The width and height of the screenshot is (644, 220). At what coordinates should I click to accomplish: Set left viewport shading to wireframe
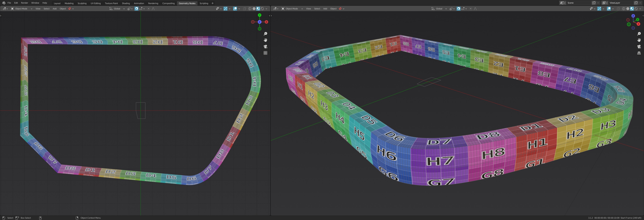[250, 9]
